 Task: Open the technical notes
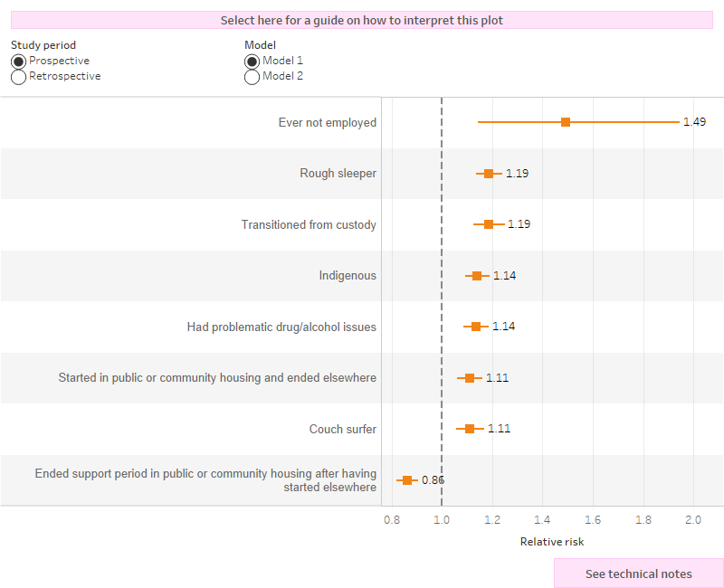637,574
